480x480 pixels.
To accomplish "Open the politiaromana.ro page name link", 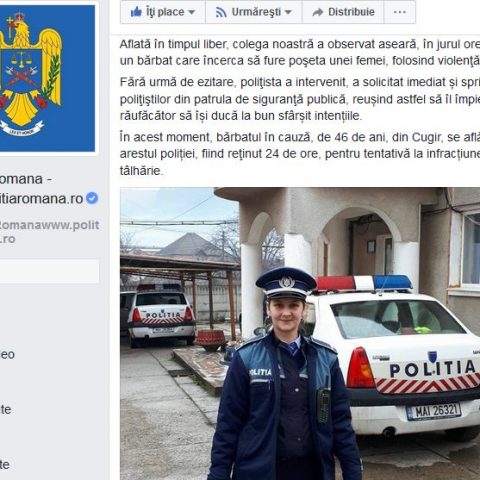I will pos(41,199).
